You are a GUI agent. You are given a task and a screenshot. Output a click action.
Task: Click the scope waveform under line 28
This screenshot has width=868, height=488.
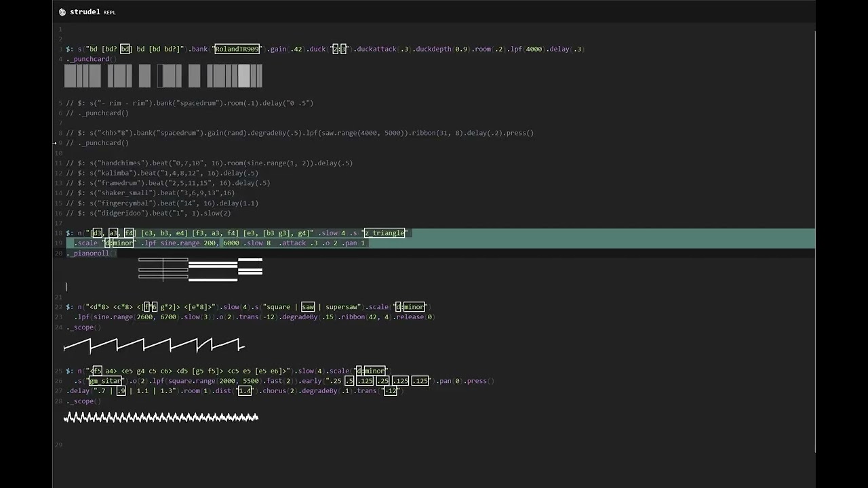tap(161, 418)
